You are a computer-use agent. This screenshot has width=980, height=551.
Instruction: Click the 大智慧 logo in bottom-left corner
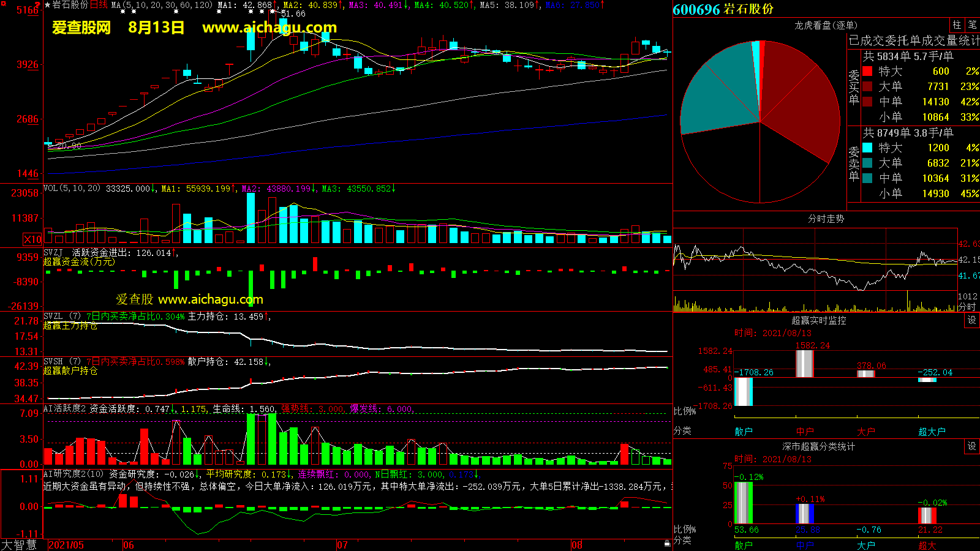click(x=20, y=545)
